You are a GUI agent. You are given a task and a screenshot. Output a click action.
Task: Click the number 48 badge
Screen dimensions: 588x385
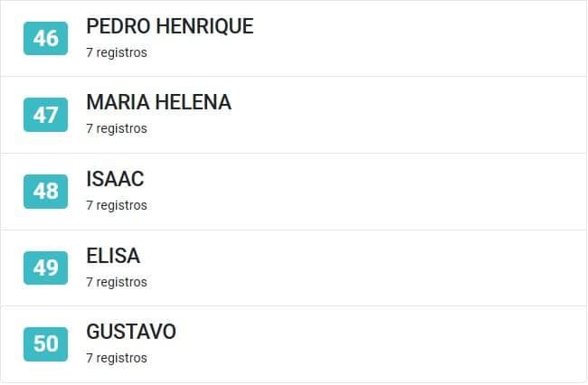(46, 192)
